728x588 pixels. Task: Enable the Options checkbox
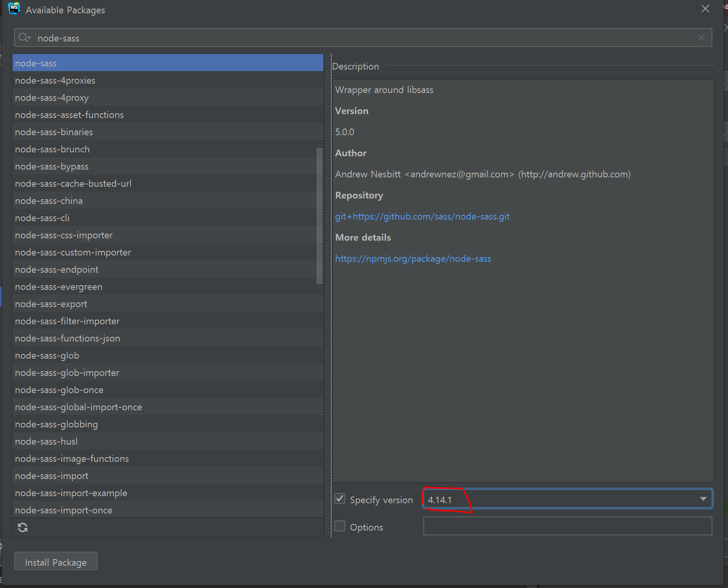[x=340, y=526]
